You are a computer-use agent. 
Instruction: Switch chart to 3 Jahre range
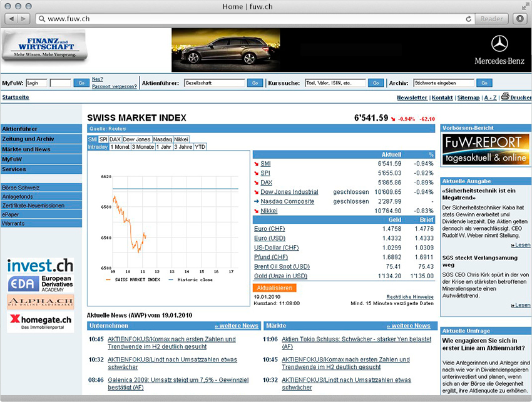coord(183,147)
